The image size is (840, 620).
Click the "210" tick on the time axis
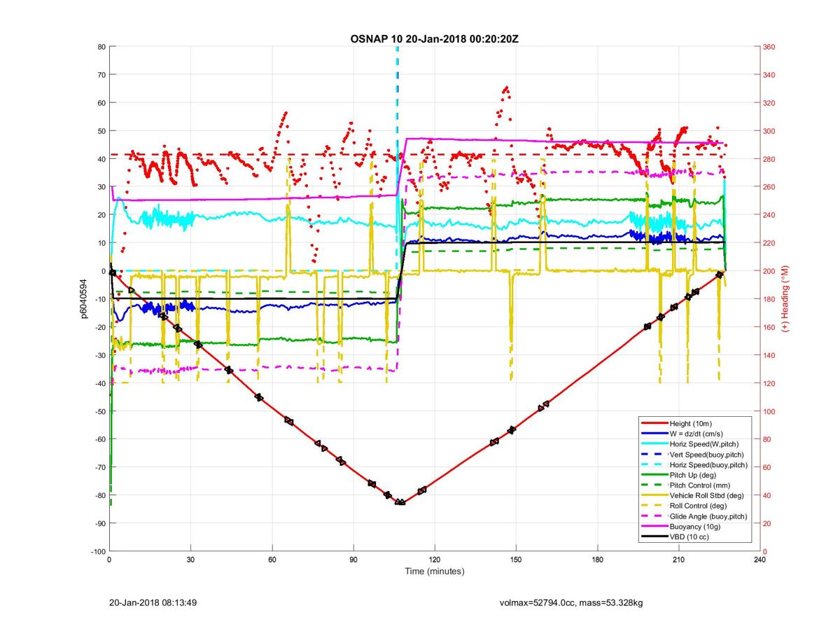point(678,560)
